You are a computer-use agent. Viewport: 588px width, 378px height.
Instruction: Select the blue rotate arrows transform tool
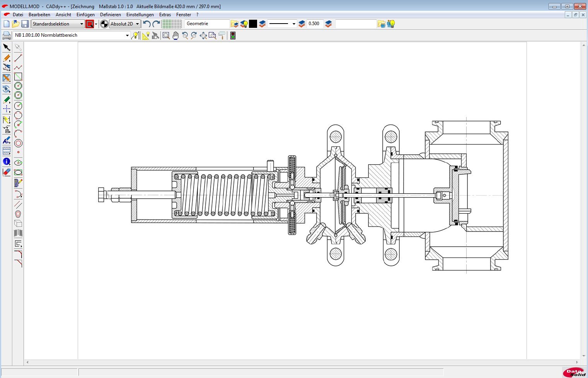[7, 89]
